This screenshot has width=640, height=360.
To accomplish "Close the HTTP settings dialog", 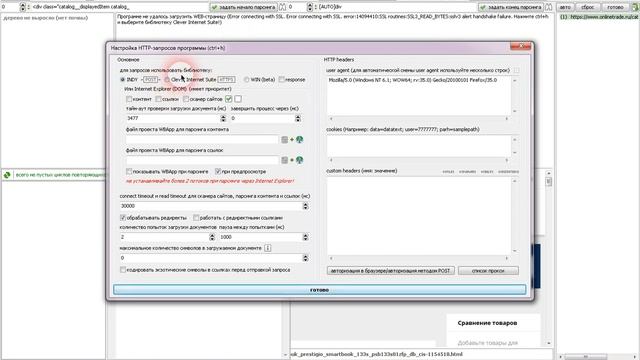I will [520, 47].
